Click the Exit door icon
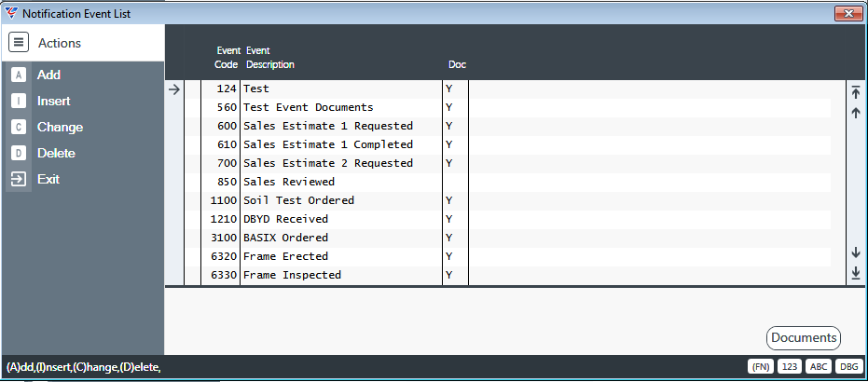This screenshot has height=382, width=868. pyautogui.click(x=19, y=179)
